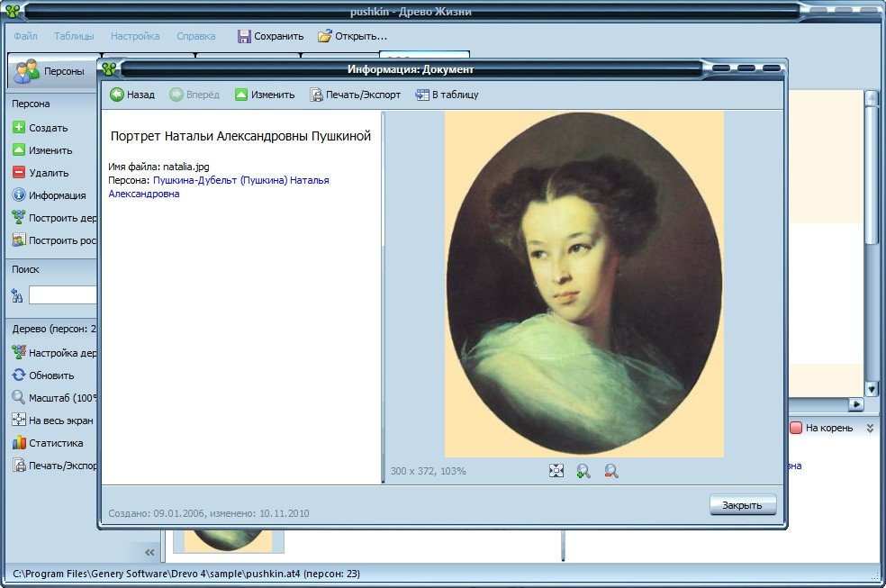
Task: Click the red 'На корень' icon
Action: pos(796,428)
